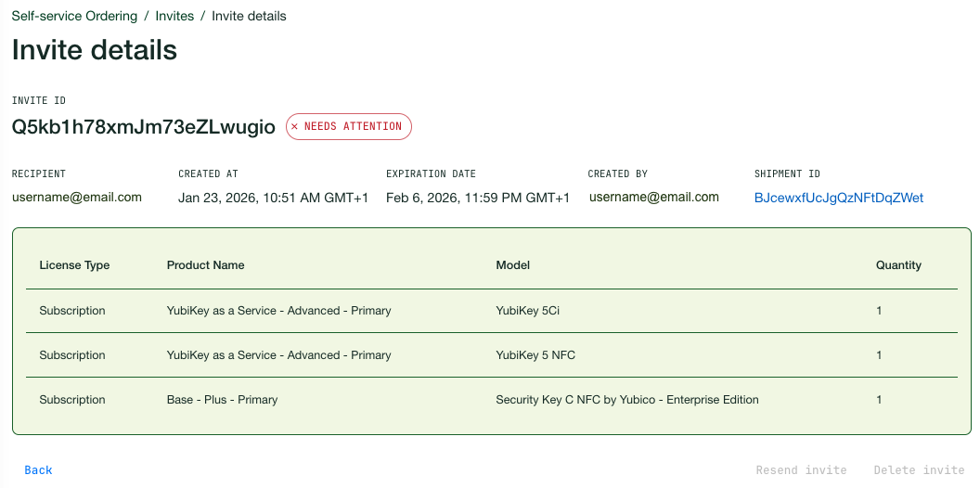
Task: Click the License Type column header
Action: tap(74, 265)
